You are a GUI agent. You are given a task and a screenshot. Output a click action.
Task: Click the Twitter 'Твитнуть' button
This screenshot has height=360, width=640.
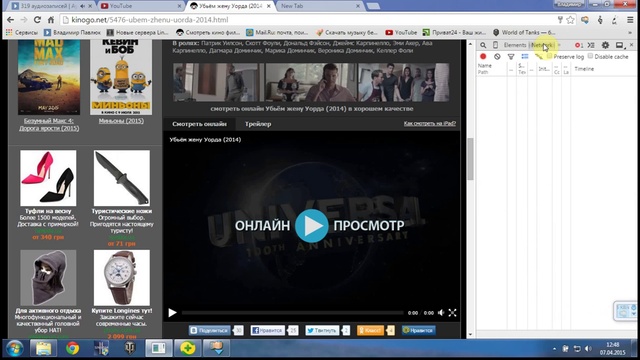click(322, 330)
